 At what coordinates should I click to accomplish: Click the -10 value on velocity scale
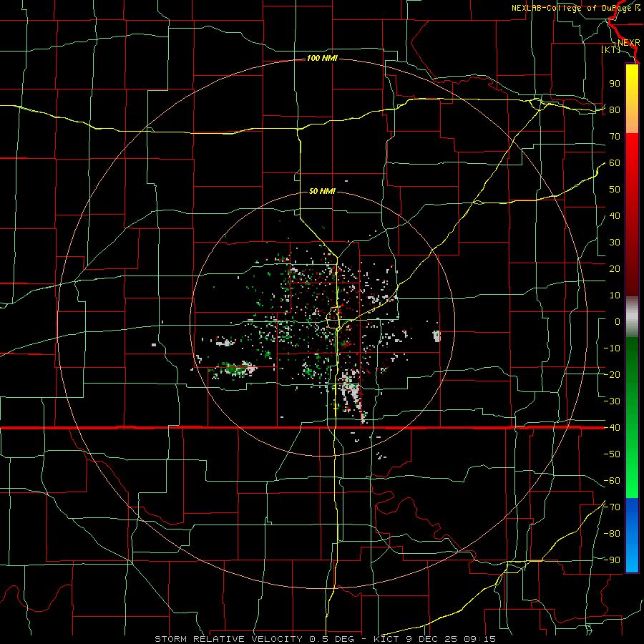click(612, 348)
